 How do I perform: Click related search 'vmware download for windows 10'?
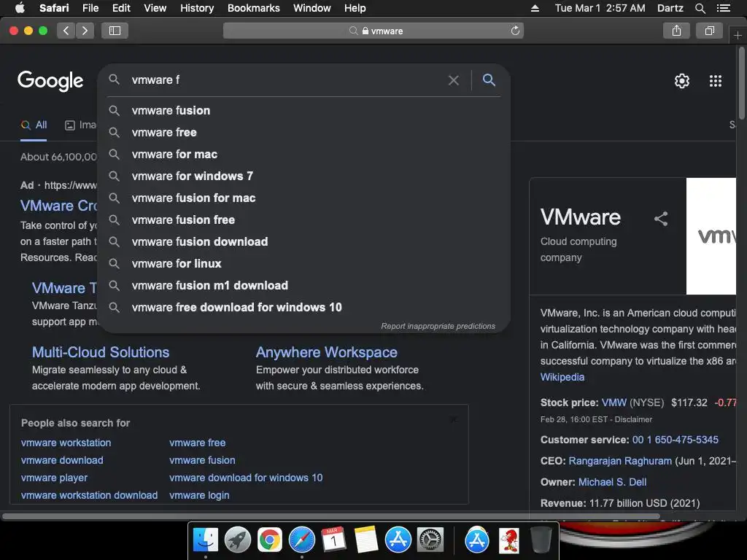click(x=246, y=478)
